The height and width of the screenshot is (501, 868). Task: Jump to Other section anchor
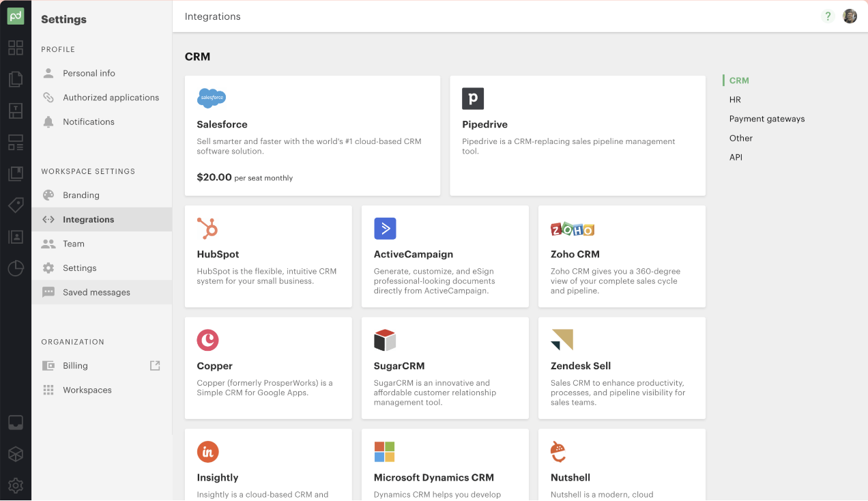pyautogui.click(x=741, y=138)
